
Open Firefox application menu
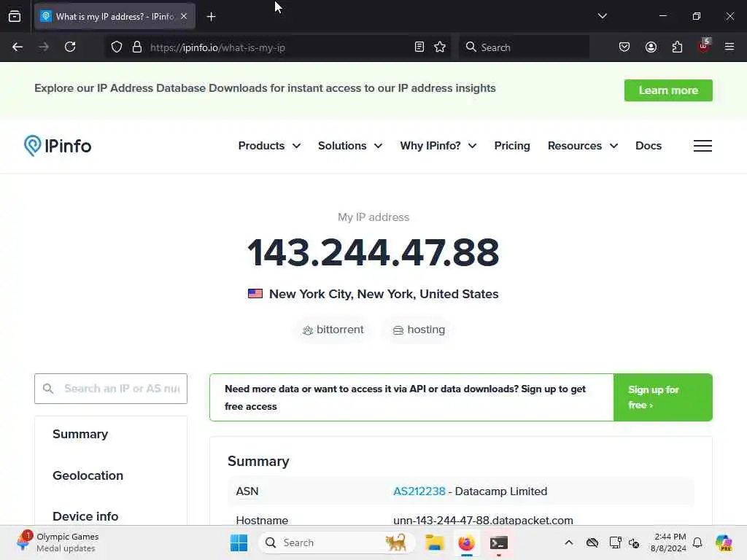click(729, 47)
